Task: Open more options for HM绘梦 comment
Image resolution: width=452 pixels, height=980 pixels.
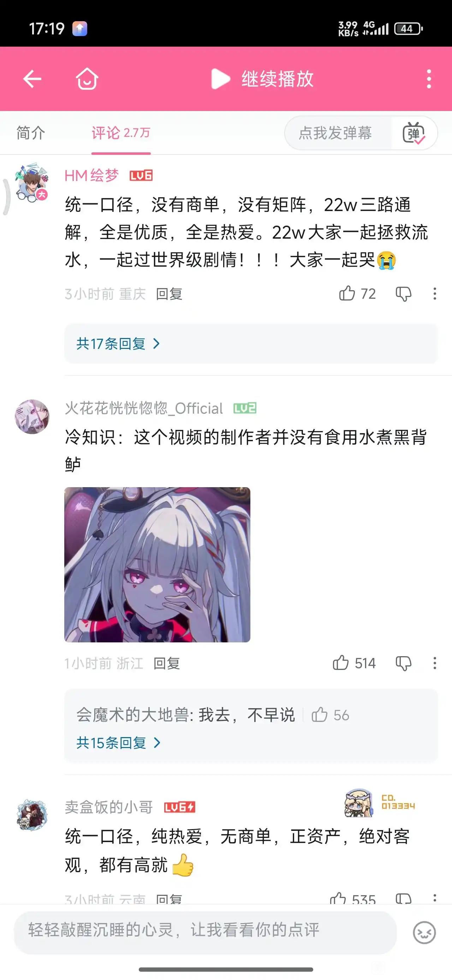Action: (435, 294)
